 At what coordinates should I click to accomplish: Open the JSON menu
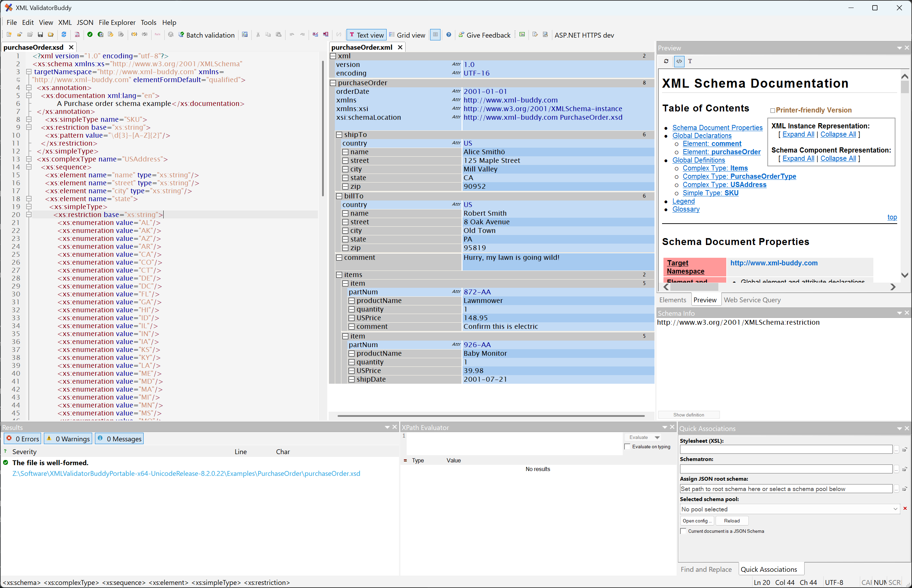click(85, 22)
